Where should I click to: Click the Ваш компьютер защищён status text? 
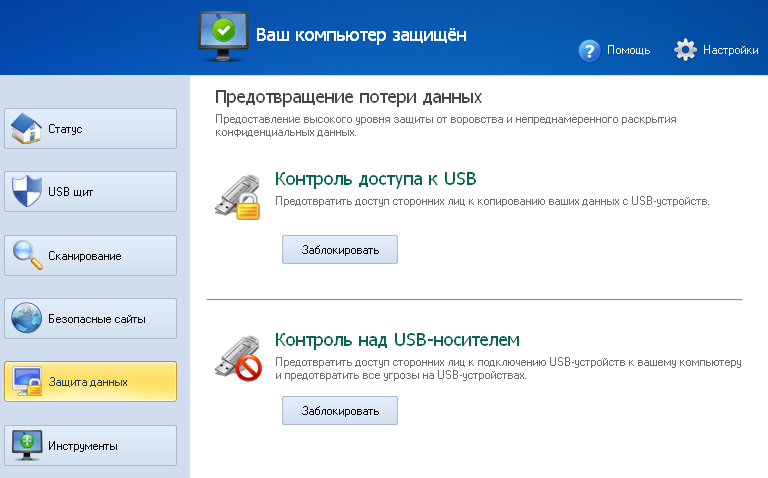(x=361, y=35)
